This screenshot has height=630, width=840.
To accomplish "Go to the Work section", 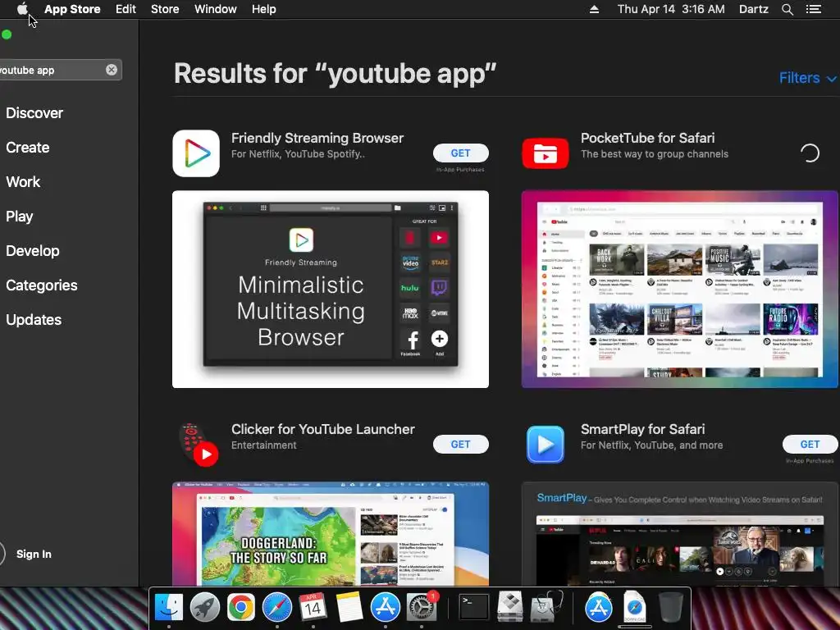I will [23, 181].
